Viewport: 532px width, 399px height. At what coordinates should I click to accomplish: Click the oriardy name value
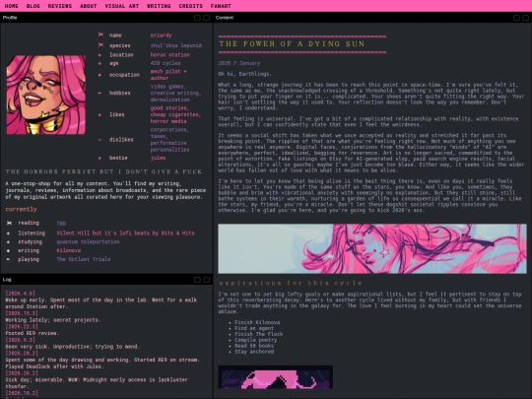pos(162,34)
